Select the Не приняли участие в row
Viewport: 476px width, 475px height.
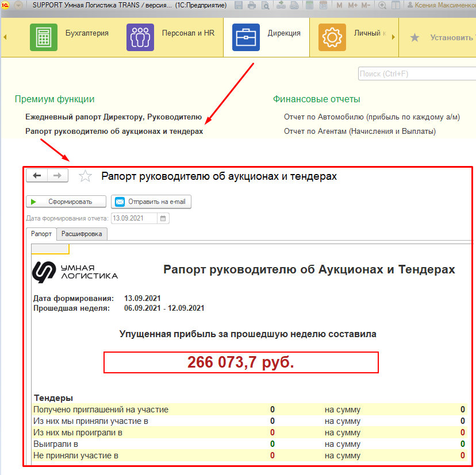(249, 455)
